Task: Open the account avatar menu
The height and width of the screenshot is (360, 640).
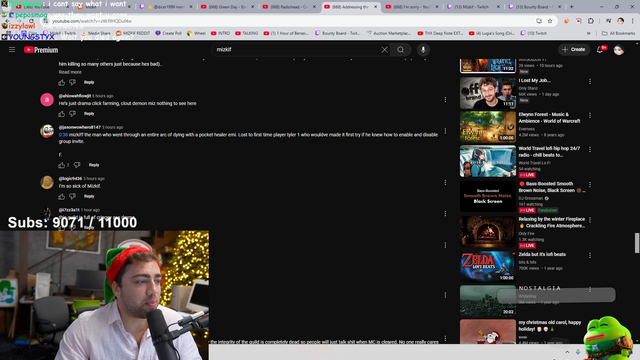Action: [619, 50]
